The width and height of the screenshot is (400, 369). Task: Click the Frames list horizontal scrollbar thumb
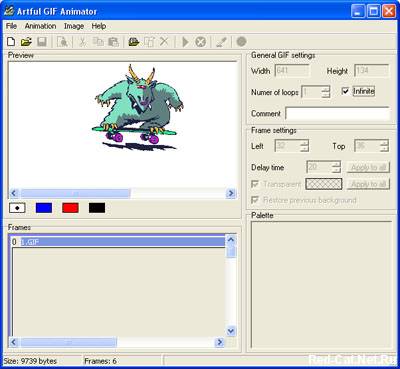(x=68, y=342)
